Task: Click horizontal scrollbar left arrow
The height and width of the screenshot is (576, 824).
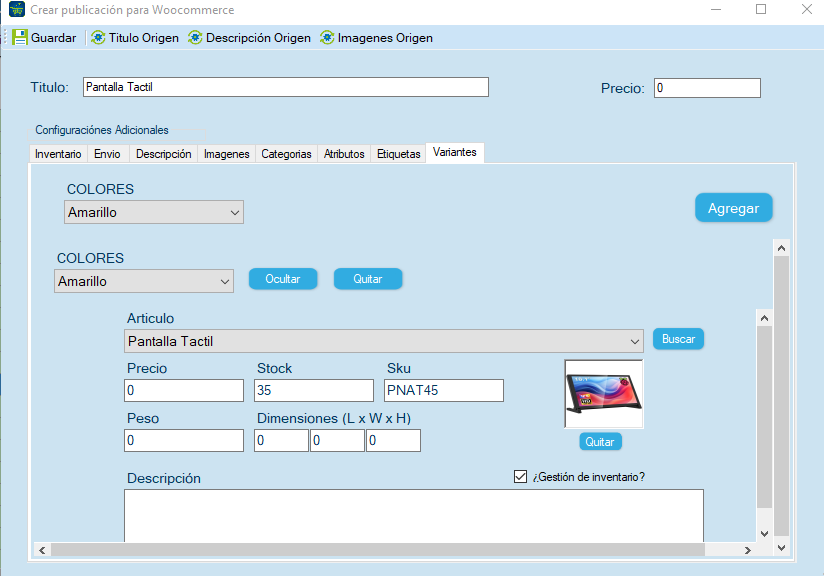Action: [x=42, y=550]
